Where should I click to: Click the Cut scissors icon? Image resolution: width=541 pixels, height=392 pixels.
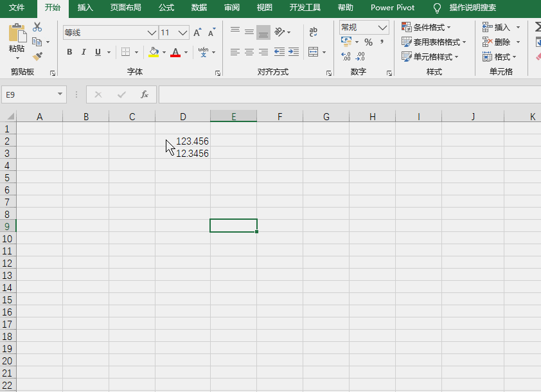(x=37, y=27)
